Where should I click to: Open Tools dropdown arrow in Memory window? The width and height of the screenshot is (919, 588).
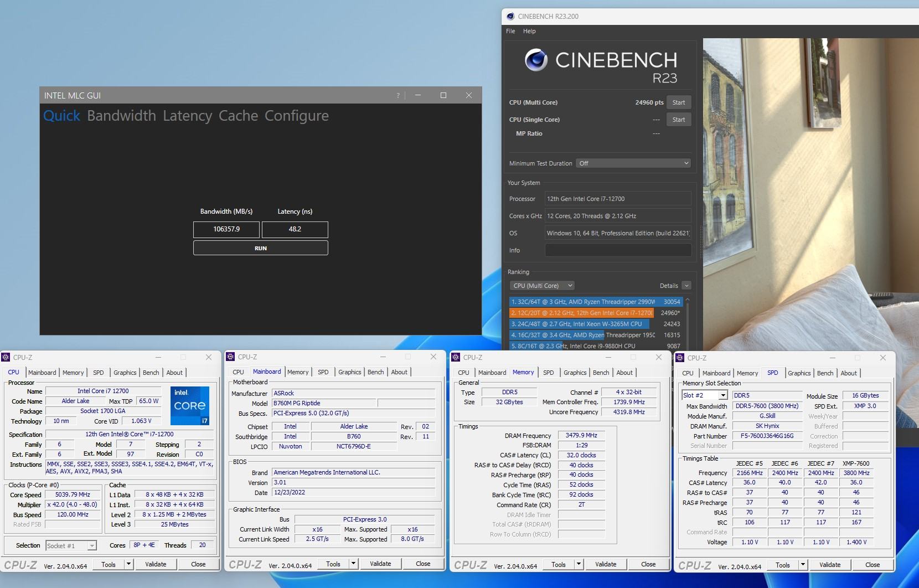coord(579,564)
